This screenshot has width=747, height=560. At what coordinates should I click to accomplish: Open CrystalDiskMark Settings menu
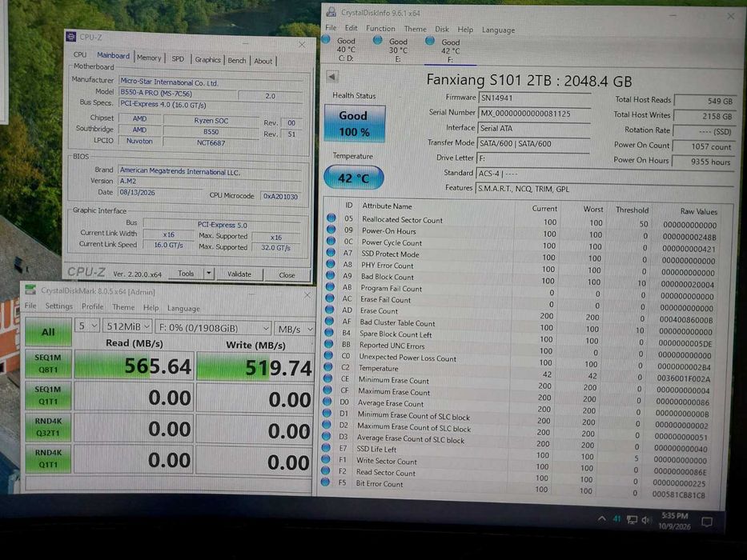pyautogui.click(x=59, y=306)
